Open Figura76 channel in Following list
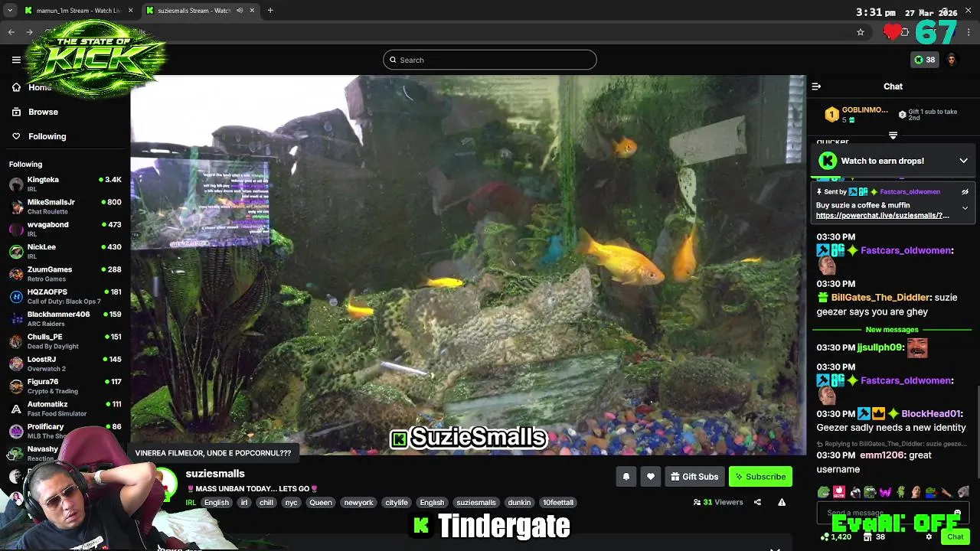Viewport: 980px width, 551px height. click(65, 386)
